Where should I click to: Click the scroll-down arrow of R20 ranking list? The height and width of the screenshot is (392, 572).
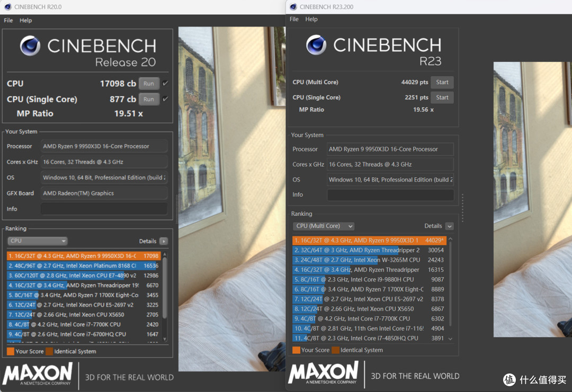[165, 339]
